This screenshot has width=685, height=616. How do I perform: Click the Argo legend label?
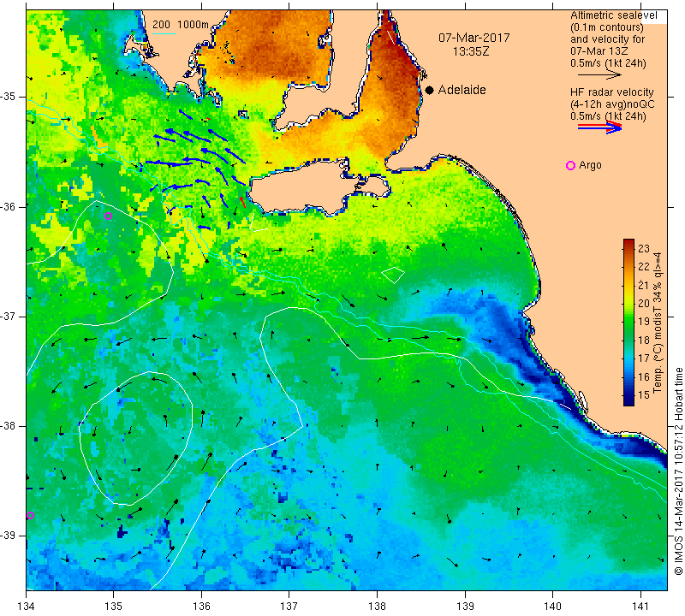click(590, 165)
